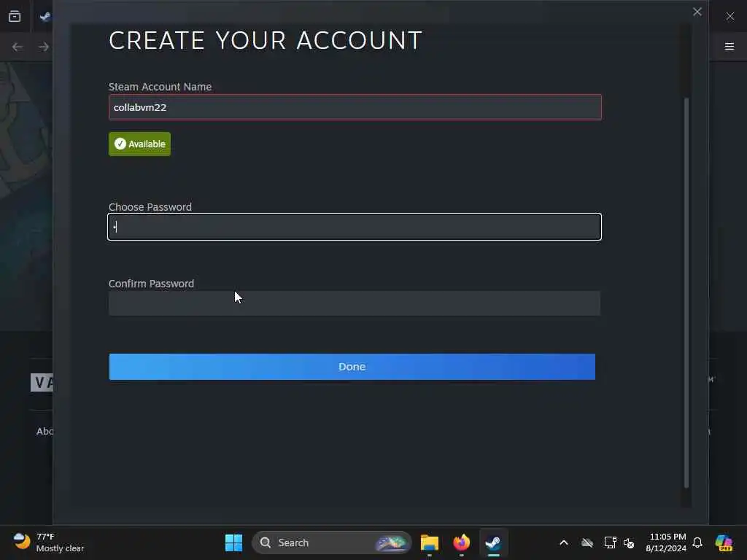Click the network display tray icon
747x560 pixels.
pos(610,542)
